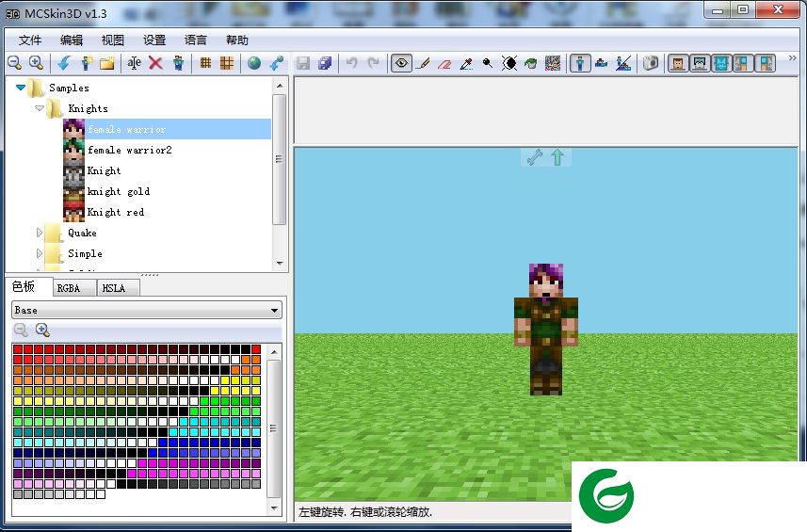This screenshot has width=807, height=532.
Task: Click the wrench icon above the viewport
Action: point(535,157)
